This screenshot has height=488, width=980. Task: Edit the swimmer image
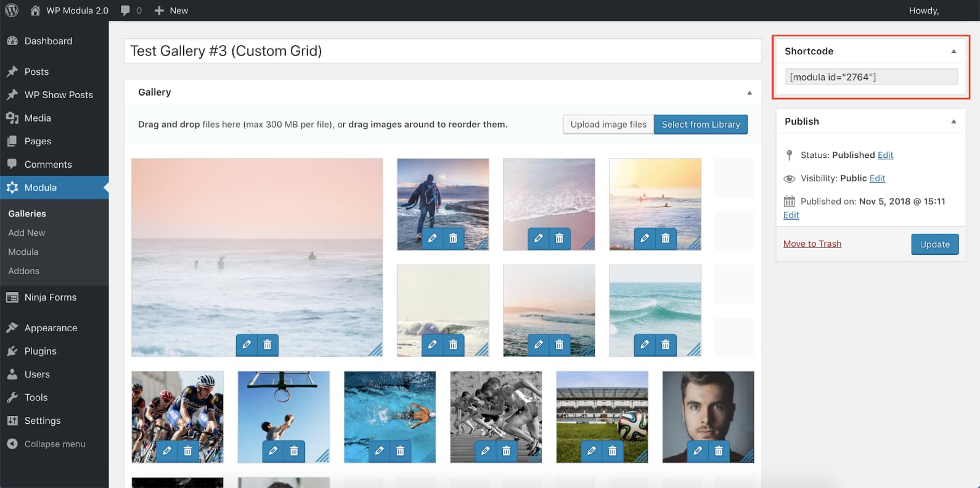(x=379, y=451)
